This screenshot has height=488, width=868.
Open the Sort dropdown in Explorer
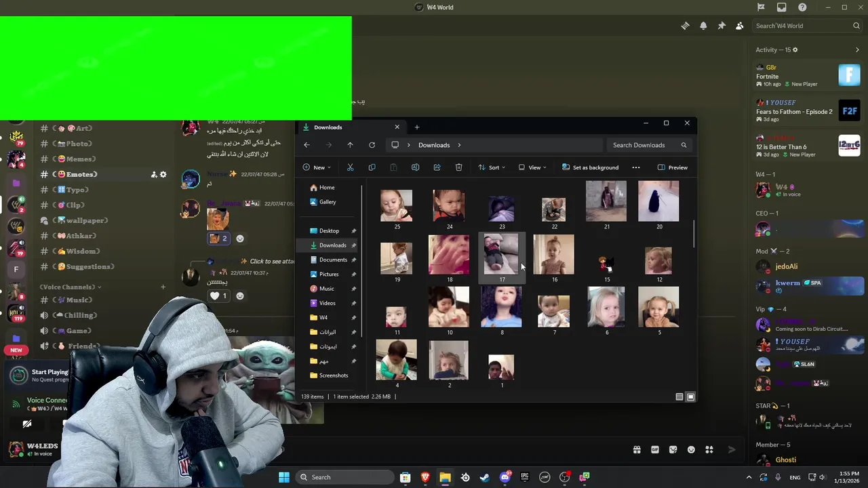[x=492, y=167]
